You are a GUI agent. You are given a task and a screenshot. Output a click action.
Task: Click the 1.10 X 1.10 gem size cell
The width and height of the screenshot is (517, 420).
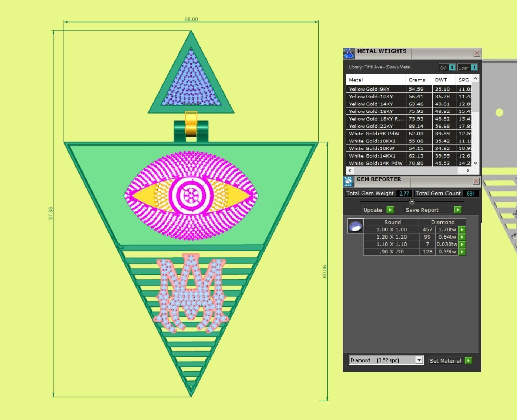point(392,244)
